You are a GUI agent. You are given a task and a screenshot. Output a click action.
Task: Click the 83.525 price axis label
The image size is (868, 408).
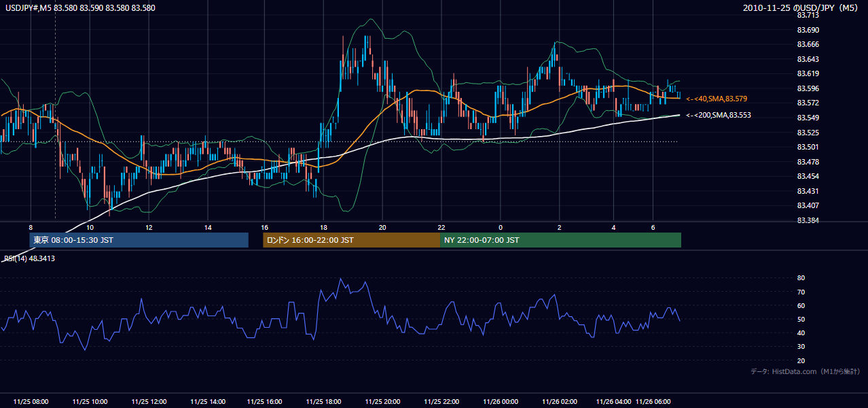[x=808, y=133]
